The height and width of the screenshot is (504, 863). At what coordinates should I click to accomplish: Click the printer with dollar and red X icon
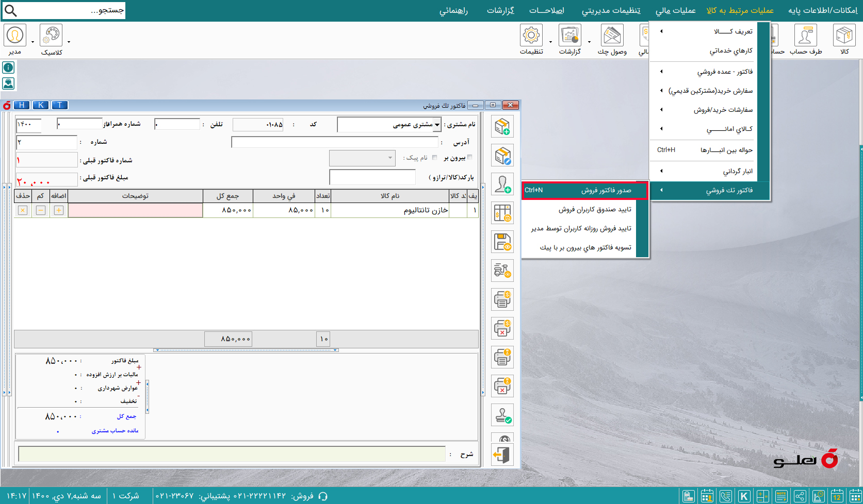coord(502,328)
